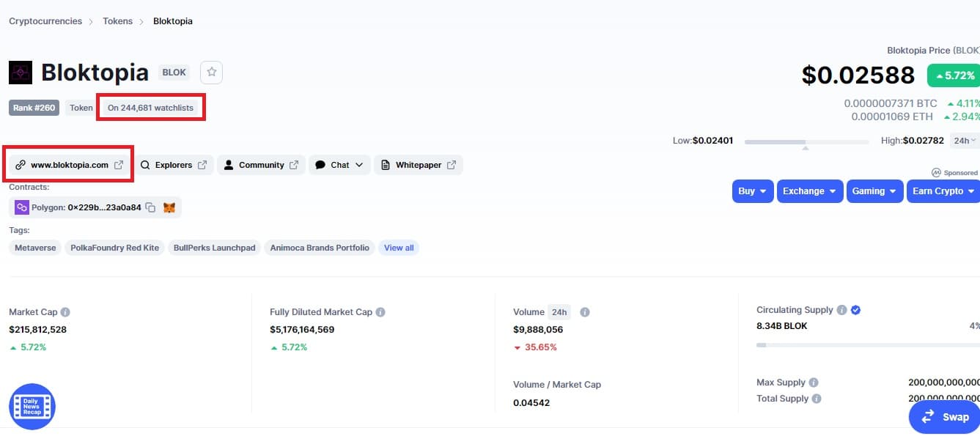This screenshot has height=436, width=980.
Task: Go to Tokens breadcrumb
Action: [117, 21]
